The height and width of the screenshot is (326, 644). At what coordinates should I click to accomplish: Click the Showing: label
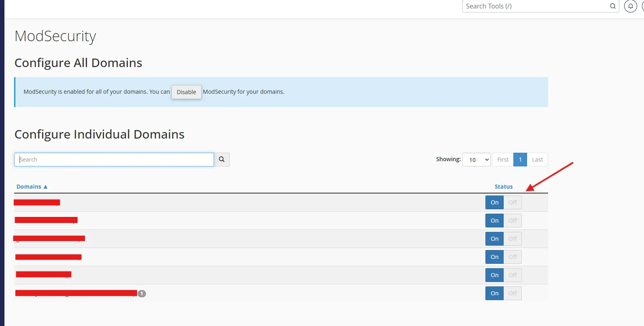coord(448,159)
